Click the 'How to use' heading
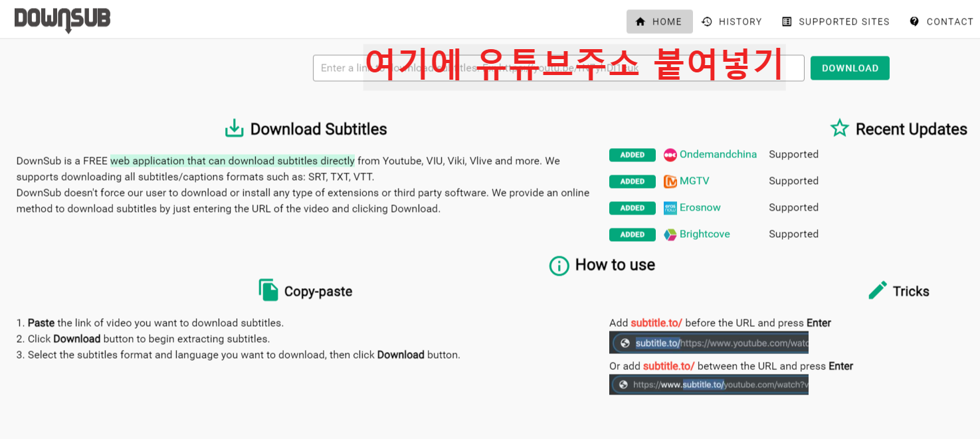 (615, 265)
